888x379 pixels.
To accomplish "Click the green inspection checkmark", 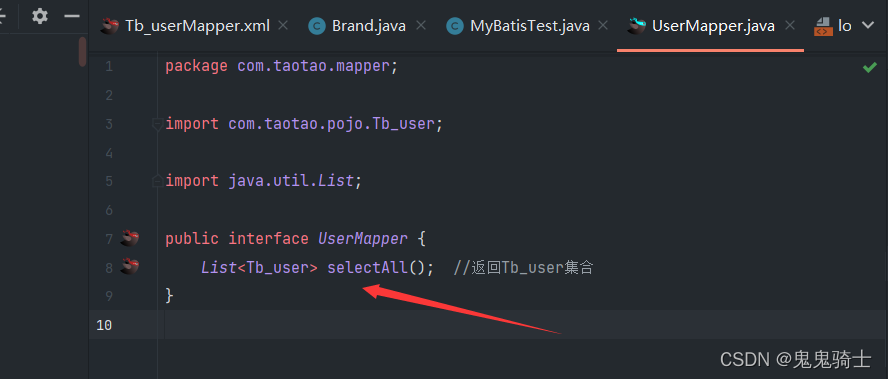I will 869,67.
